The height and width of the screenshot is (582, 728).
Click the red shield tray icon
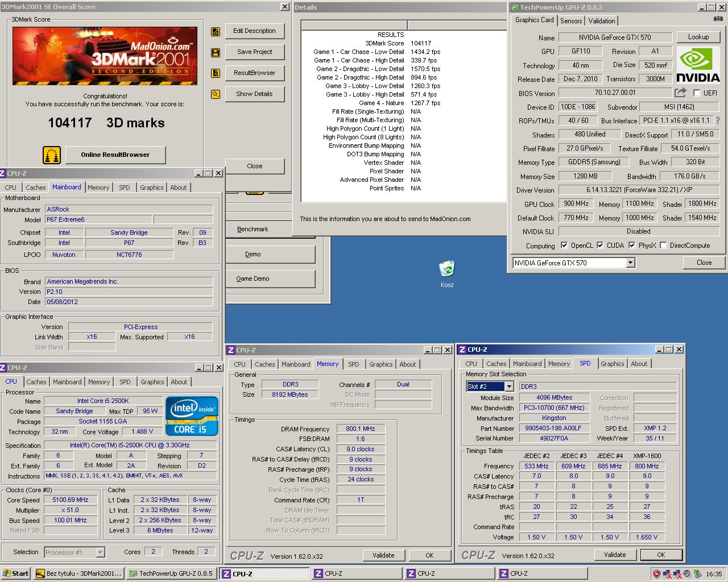pos(656,573)
